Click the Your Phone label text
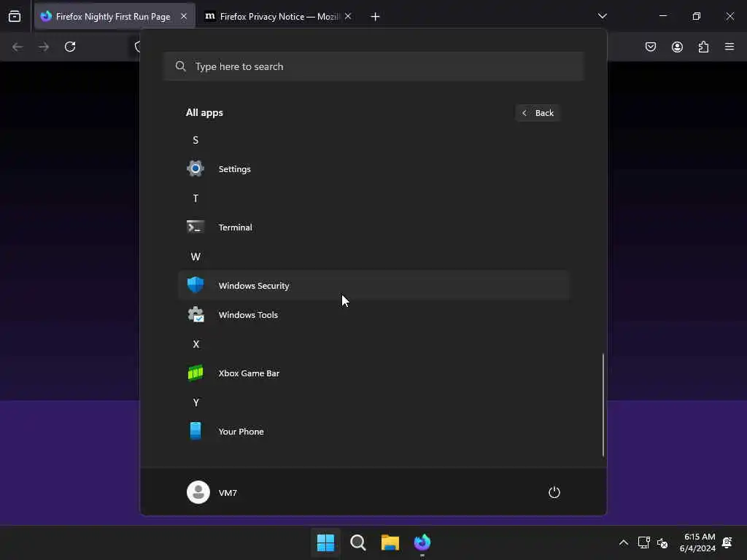747x560 pixels. (x=241, y=432)
